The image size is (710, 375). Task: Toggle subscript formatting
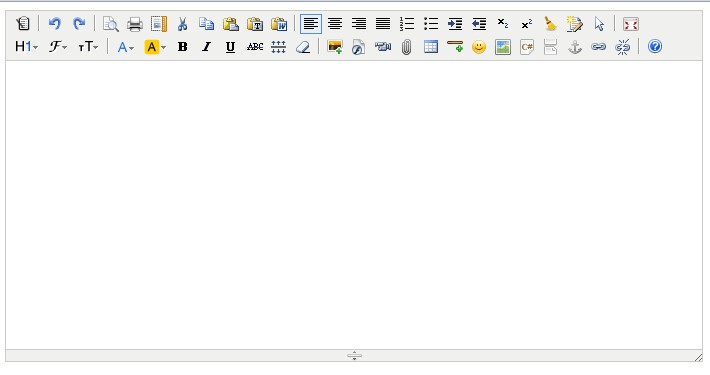[x=503, y=24]
